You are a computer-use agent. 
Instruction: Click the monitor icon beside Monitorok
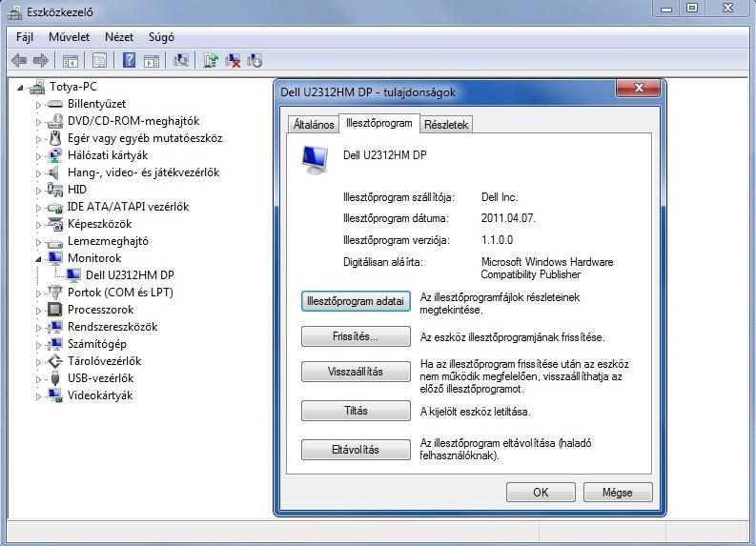coord(55,258)
